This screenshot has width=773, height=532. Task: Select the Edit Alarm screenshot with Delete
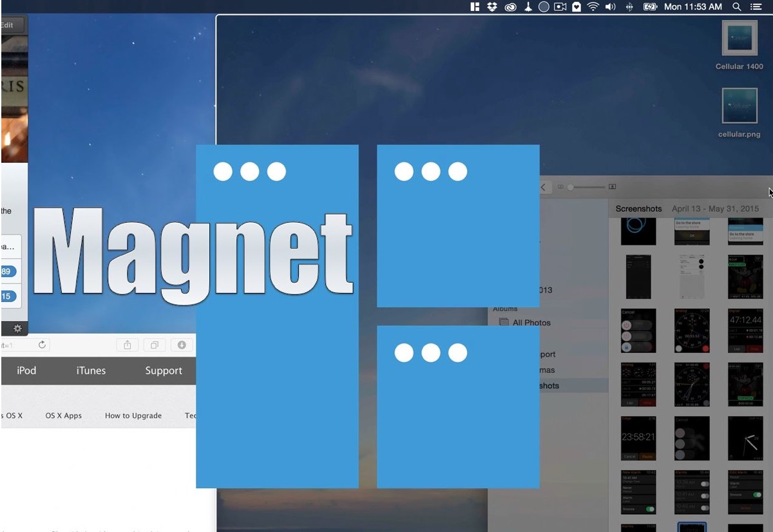pos(745,491)
